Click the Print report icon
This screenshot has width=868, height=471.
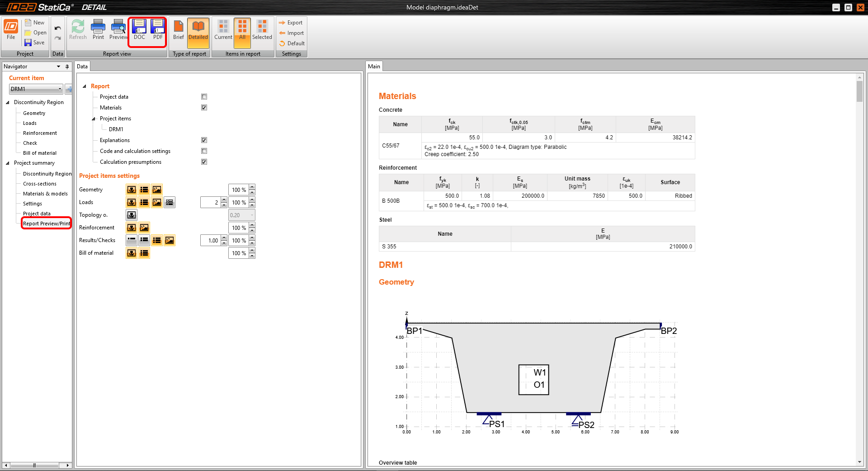click(98, 30)
